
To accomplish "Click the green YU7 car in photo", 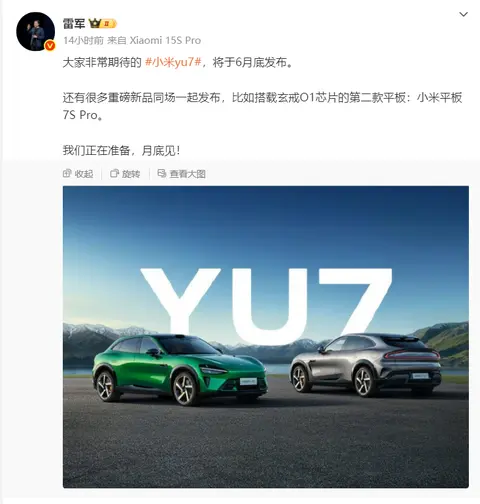I will coord(179,369).
